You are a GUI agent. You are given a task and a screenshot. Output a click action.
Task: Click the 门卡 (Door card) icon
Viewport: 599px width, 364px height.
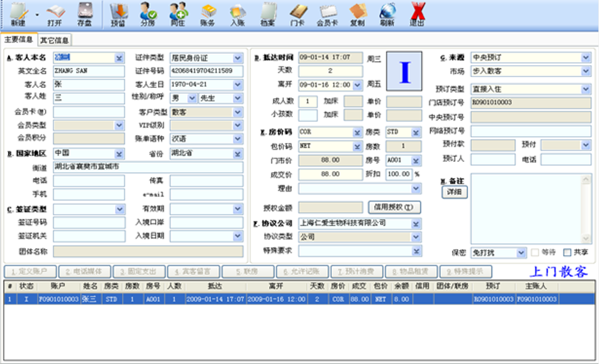pos(298,12)
